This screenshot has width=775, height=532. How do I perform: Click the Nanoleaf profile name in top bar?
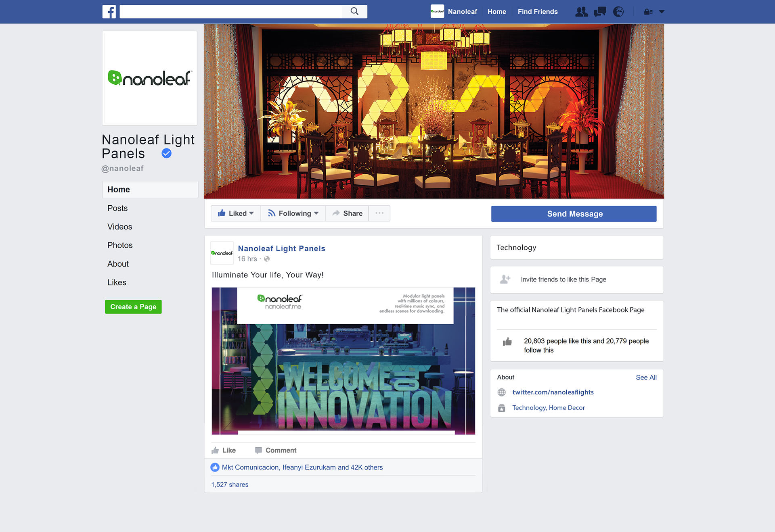tap(463, 12)
